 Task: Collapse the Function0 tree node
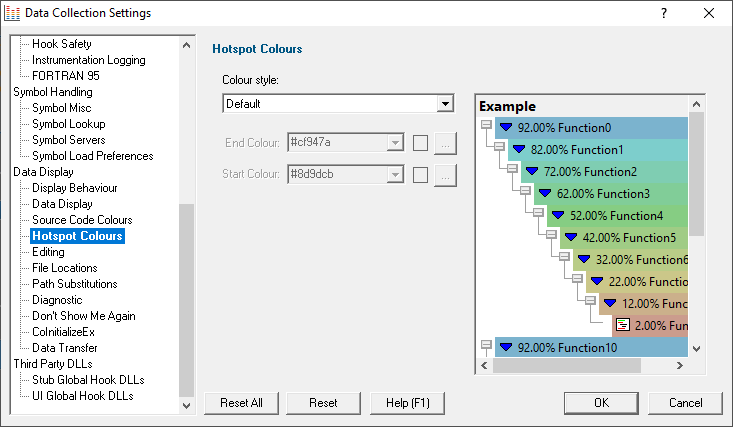click(487, 124)
